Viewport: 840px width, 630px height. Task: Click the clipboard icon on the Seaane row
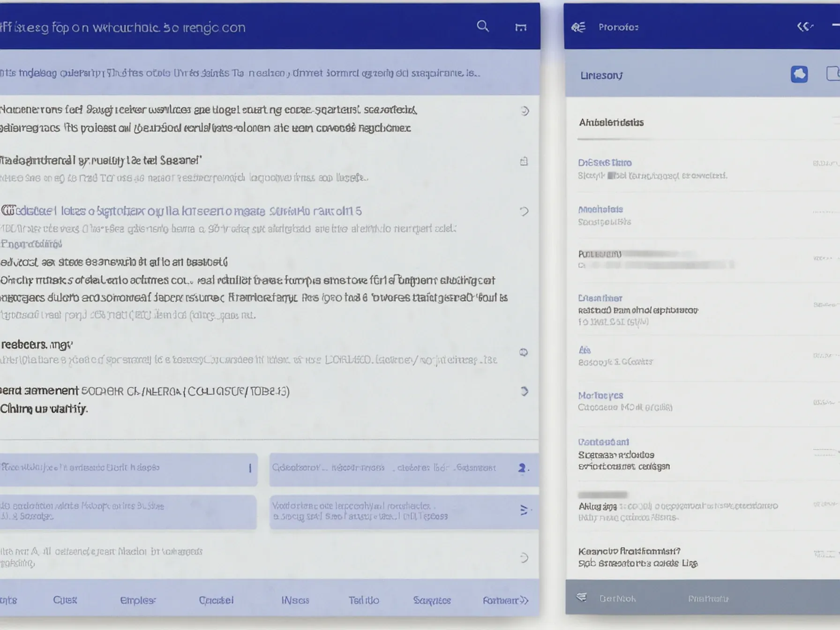pyautogui.click(x=524, y=161)
